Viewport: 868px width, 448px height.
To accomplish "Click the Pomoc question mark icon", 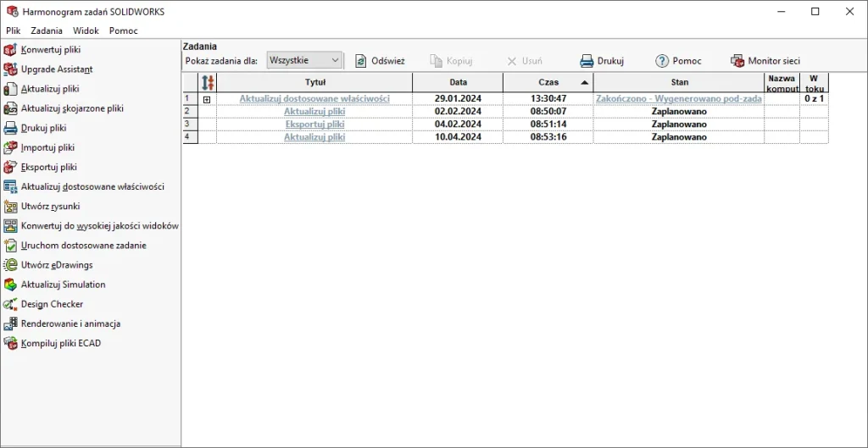I will coord(662,61).
